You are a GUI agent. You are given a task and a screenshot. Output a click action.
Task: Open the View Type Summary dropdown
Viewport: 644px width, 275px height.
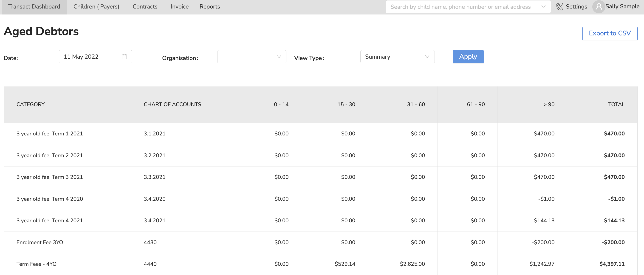tap(397, 57)
